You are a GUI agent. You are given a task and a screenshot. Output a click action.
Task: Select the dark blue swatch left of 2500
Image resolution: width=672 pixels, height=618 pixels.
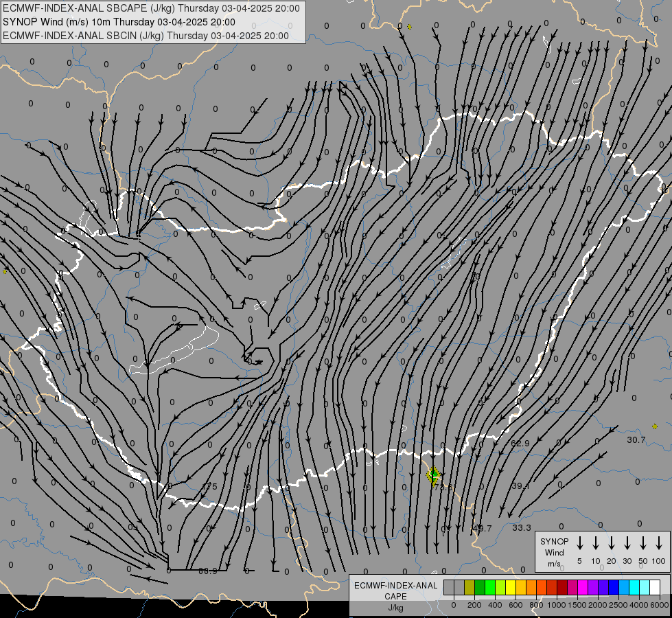pyautogui.click(x=614, y=587)
